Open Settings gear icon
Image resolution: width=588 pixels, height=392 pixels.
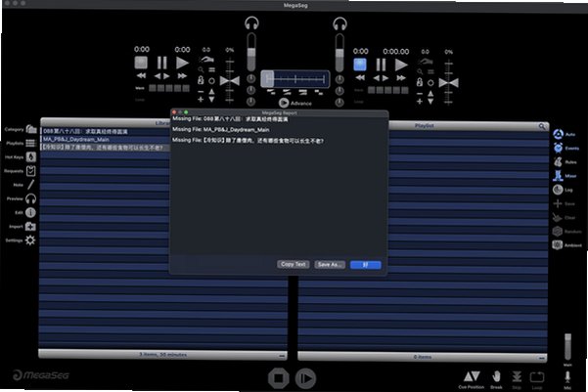[30, 240]
